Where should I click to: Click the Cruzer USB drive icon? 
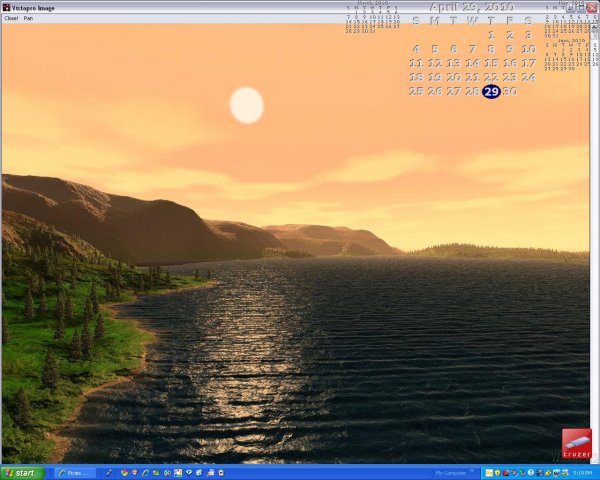coord(576,443)
